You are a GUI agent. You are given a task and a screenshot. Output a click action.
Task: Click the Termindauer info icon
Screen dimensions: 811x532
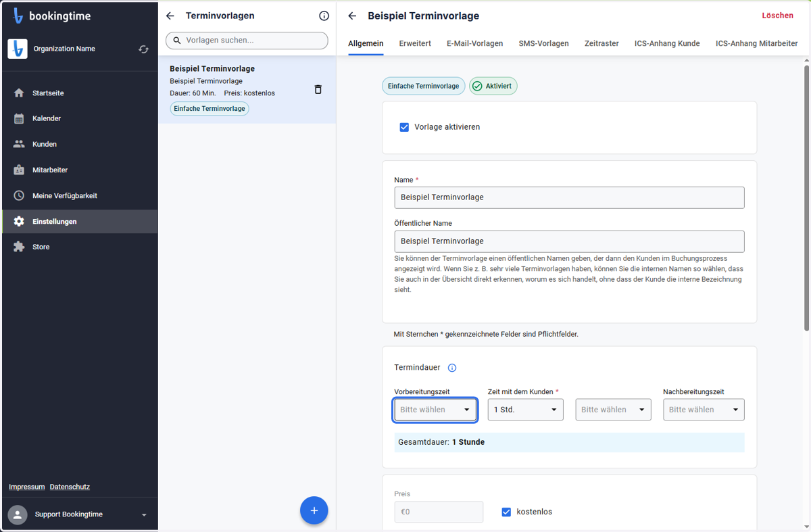tap(452, 368)
